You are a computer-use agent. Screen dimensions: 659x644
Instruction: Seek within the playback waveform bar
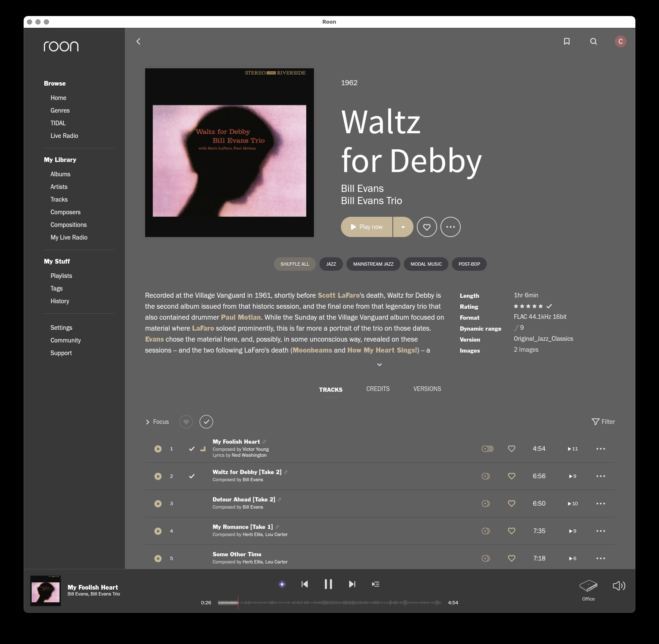click(329, 603)
